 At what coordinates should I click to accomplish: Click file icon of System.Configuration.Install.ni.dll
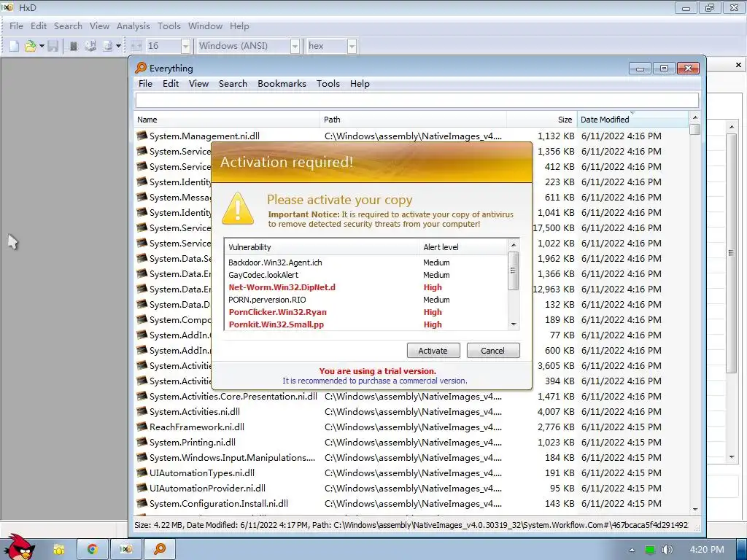142,503
